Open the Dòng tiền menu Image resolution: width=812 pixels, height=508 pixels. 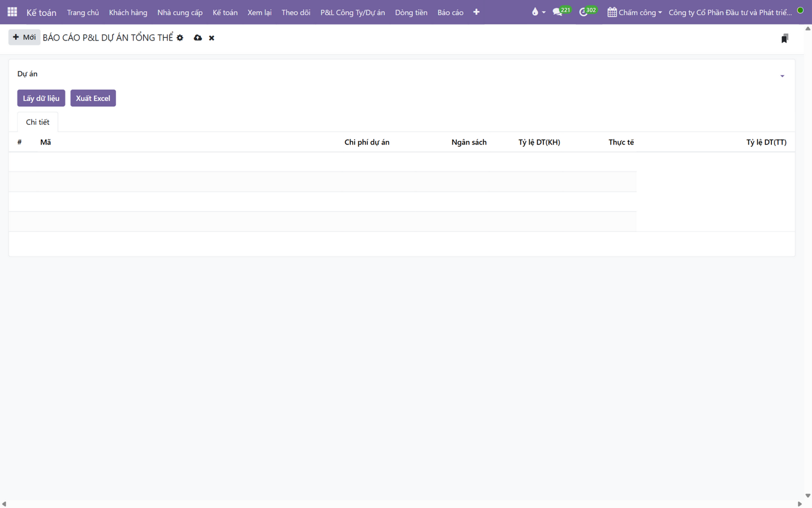point(411,12)
